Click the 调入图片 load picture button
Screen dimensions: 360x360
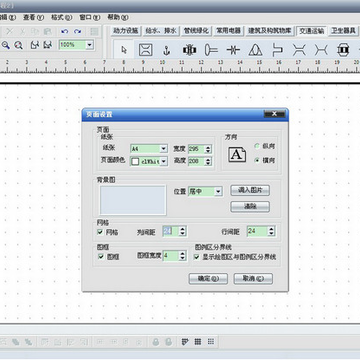point(250,190)
